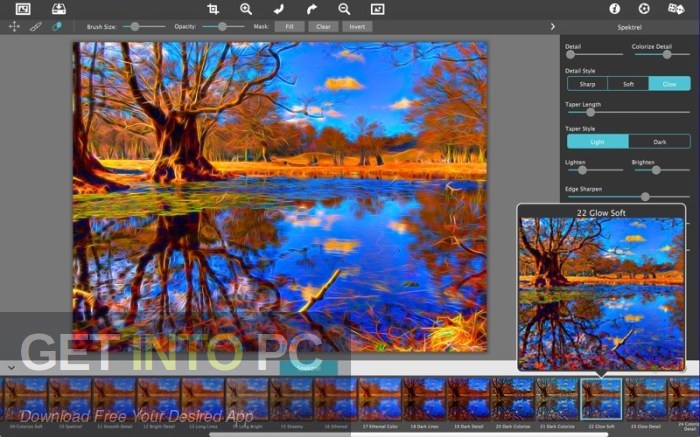
Task: Click the Brush Size slider
Action: coord(144,27)
